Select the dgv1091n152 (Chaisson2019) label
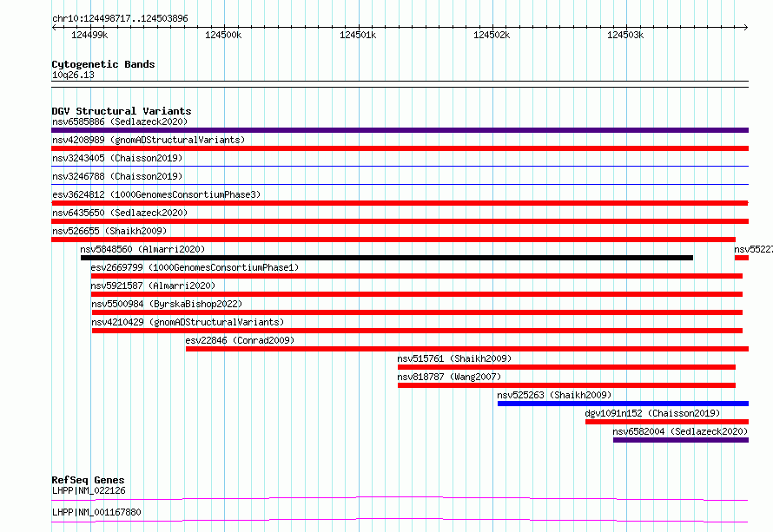This screenshot has height=532, width=773. (x=653, y=413)
